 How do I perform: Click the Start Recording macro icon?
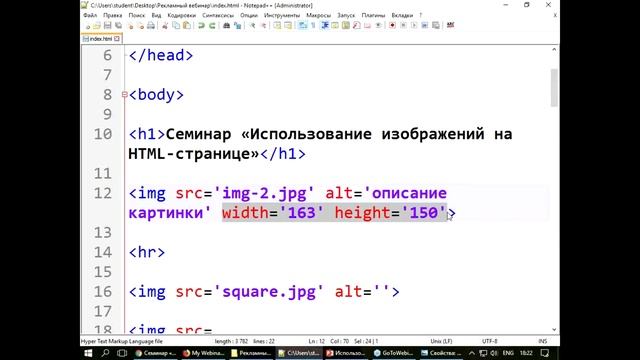[x=392, y=26]
